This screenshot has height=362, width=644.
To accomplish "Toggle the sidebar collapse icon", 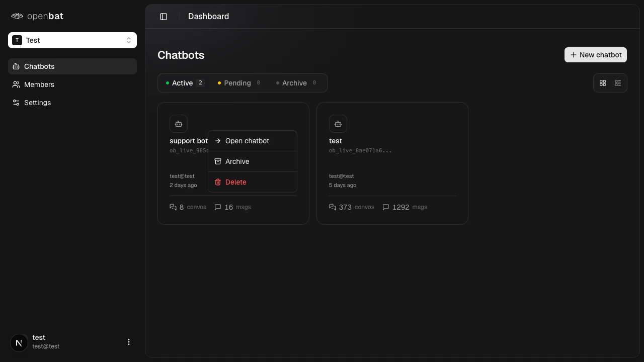I will coord(163,16).
